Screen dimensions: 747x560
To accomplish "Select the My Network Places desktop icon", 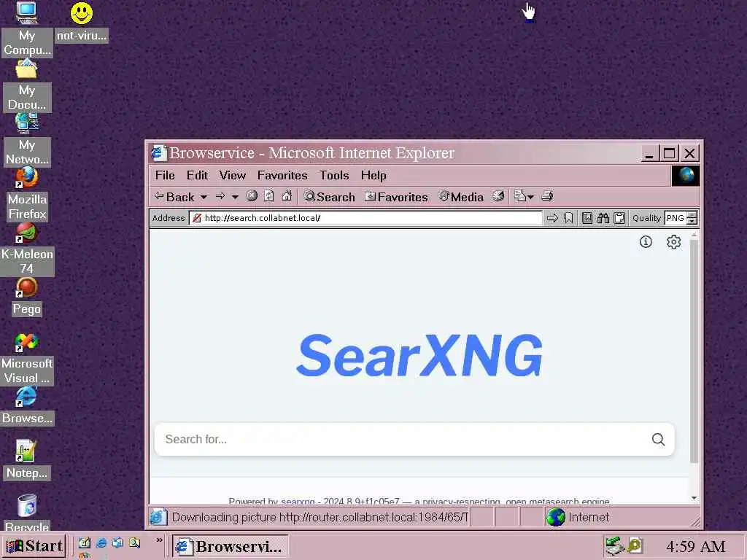I will coord(27,140).
